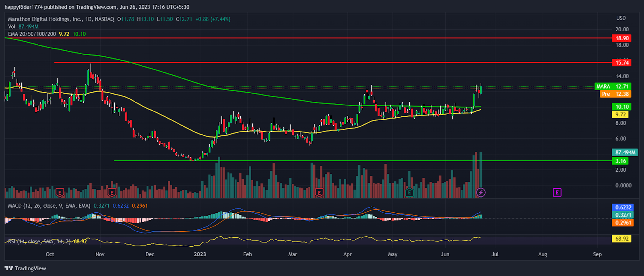The image size is (644, 276).
Task: Click the Feb label on time axis
Action: click(x=248, y=254)
